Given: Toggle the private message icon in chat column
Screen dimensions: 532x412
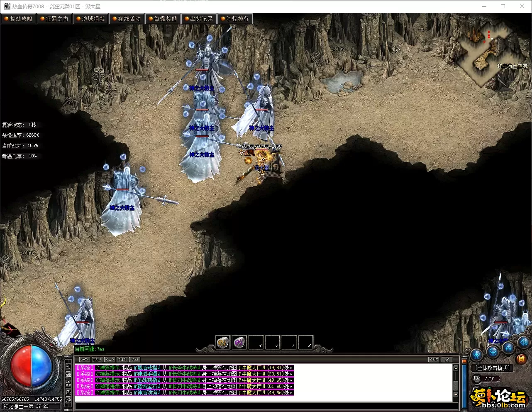Looking at the screenshot, I should (x=68, y=392).
